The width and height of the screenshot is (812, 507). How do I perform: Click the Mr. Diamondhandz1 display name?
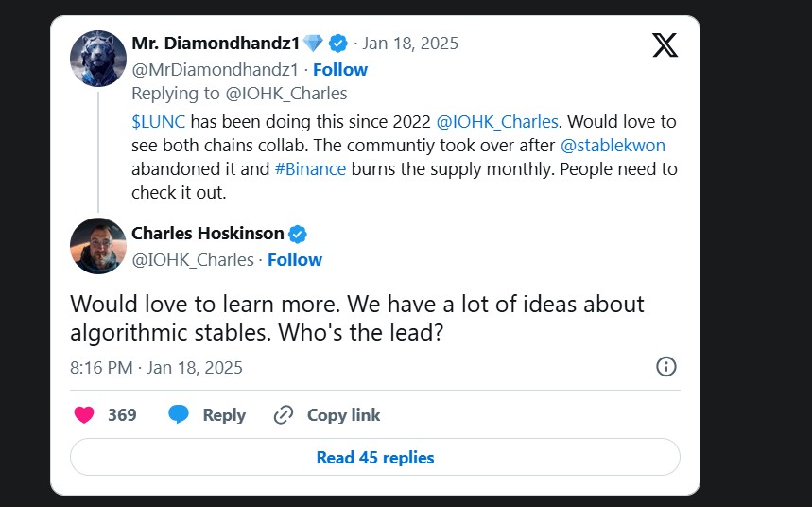(215, 44)
